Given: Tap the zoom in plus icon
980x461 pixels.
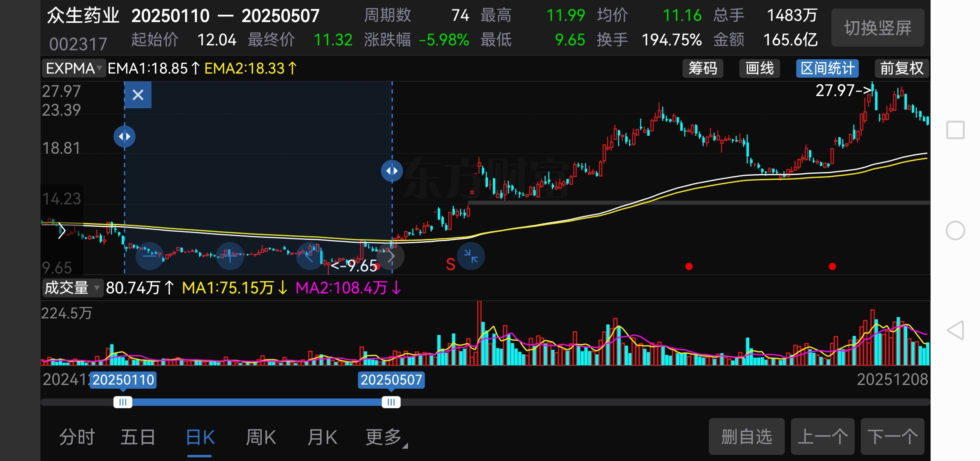Looking at the screenshot, I should (230, 256).
